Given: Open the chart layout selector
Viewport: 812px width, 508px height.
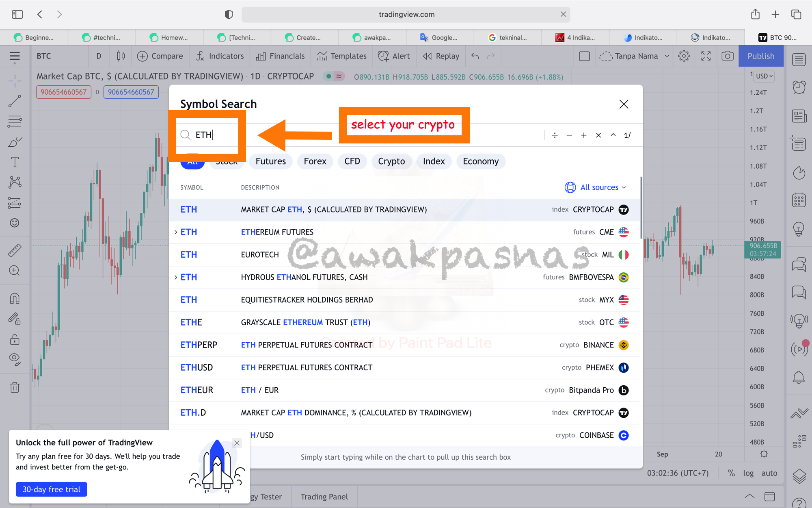Looking at the screenshot, I should [x=584, y=56].
